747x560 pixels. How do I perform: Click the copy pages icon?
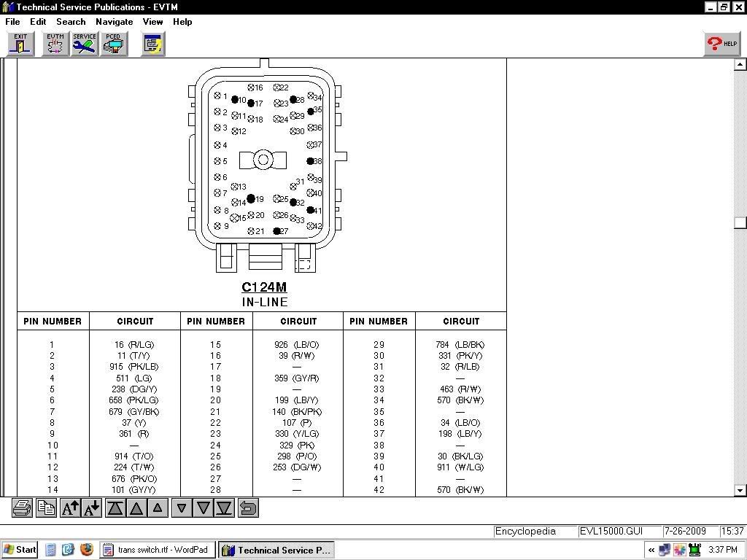pos(46,508)
